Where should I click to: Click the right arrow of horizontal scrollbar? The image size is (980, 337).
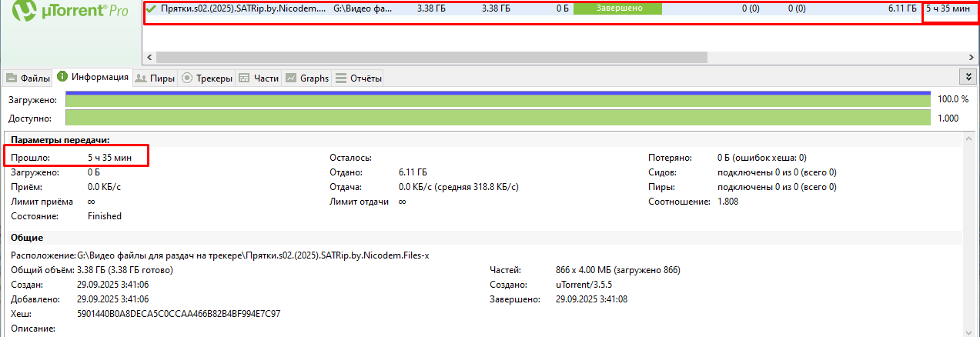(971, 58)
